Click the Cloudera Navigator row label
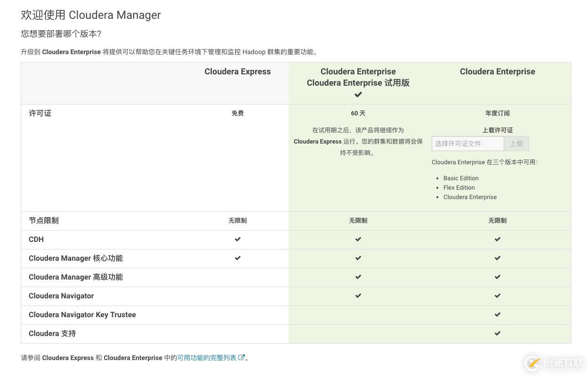 point(61,296)
